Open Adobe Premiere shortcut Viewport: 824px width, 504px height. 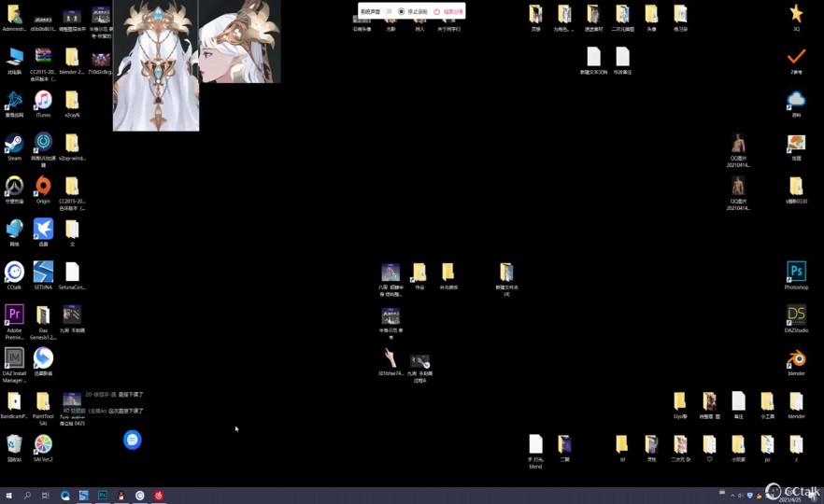pyautogui.click(x=14, y=322)
